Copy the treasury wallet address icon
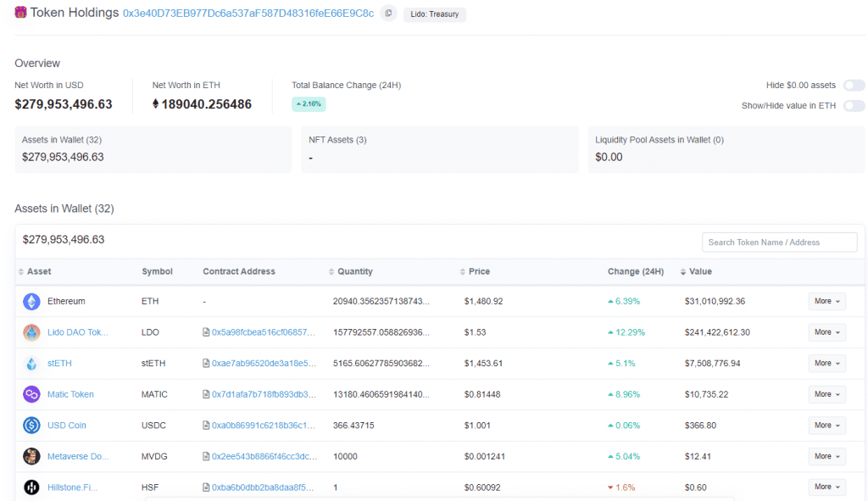This screenshot has height=501, width=868. point(388,14)
